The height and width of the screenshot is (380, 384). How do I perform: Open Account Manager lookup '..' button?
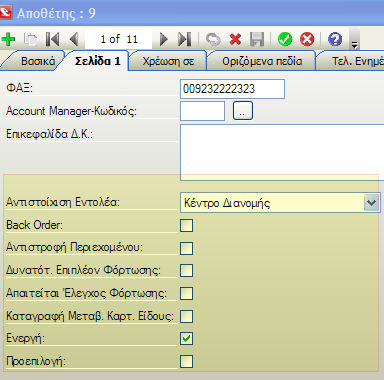pos(243,111)
